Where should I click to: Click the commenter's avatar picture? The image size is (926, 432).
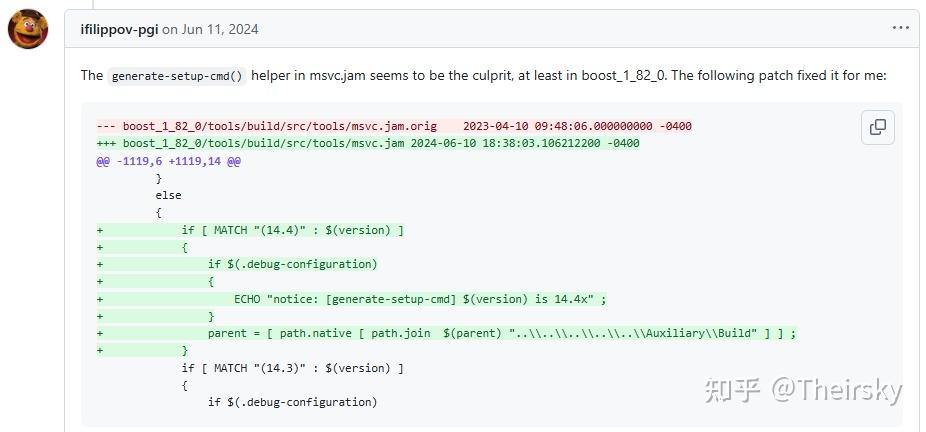[x=28, y=29]
